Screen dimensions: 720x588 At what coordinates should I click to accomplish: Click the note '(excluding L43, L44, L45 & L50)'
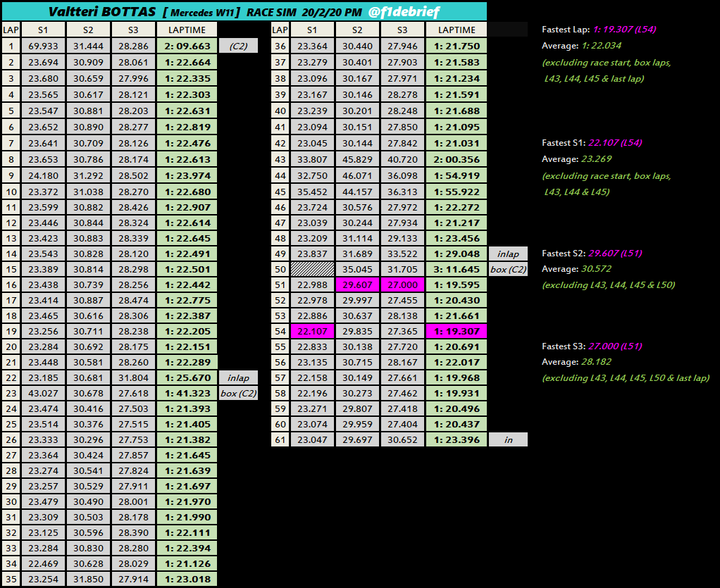609,285
